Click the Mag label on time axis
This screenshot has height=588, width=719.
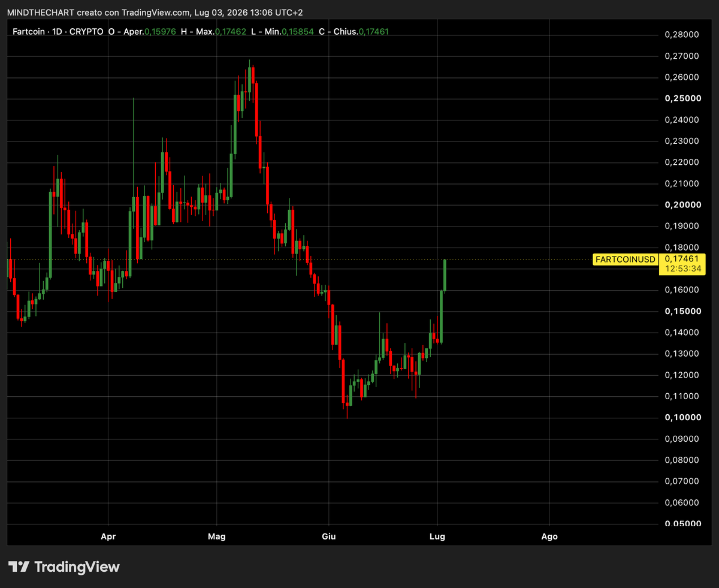[217, 536]
